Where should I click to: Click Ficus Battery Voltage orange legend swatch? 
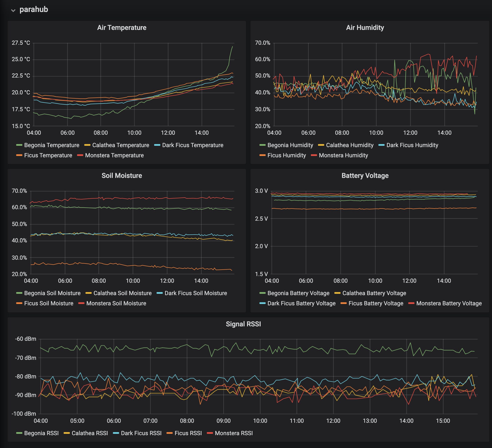[343, 303]
